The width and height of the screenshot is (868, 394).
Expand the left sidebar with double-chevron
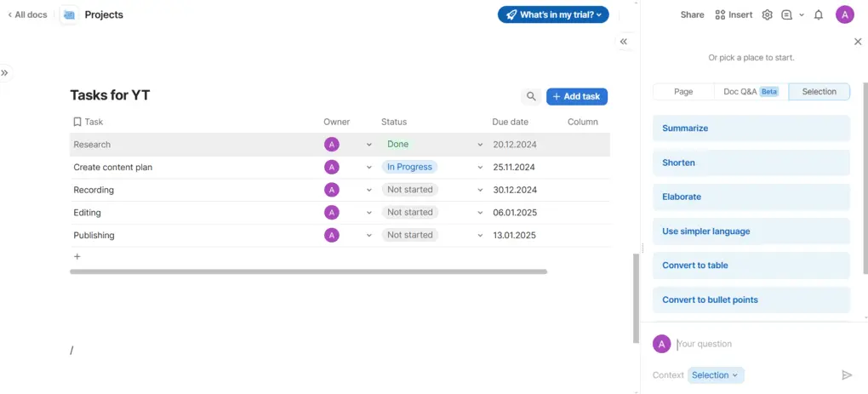click(4, 73)
